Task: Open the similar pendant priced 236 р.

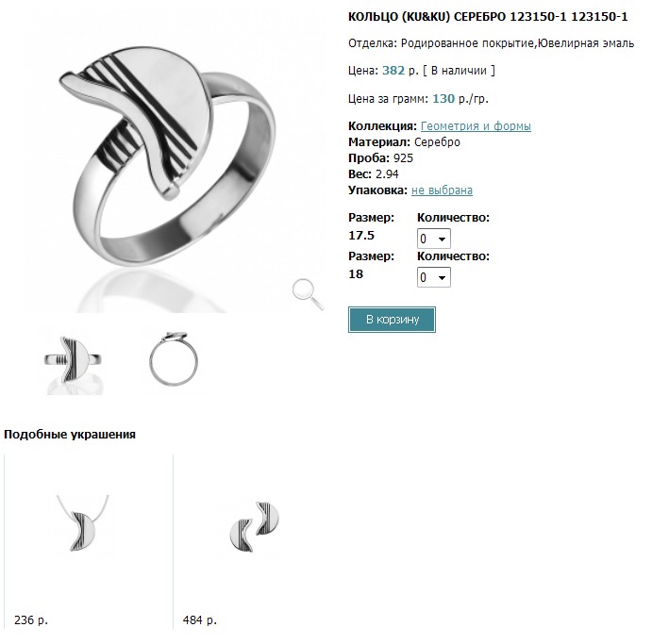Action: (84, 523)
